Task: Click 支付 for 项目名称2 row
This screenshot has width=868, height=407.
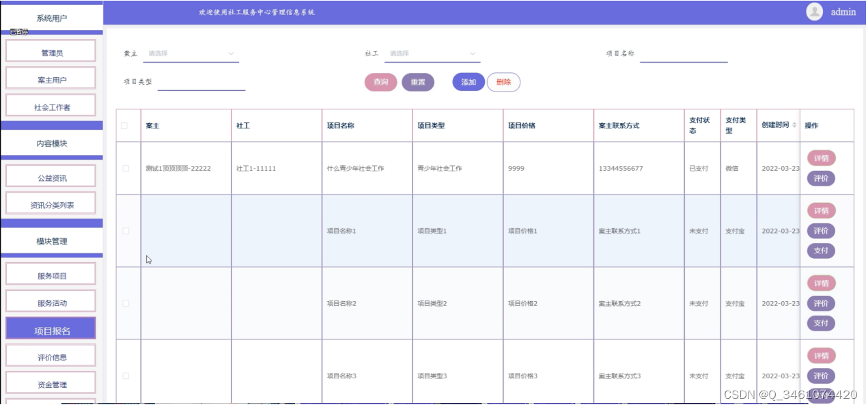Action: [x=822, y=323]
